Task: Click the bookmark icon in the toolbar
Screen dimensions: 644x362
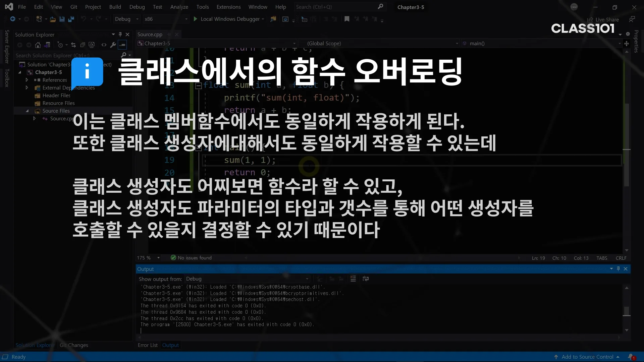Action: coord(347,19)
